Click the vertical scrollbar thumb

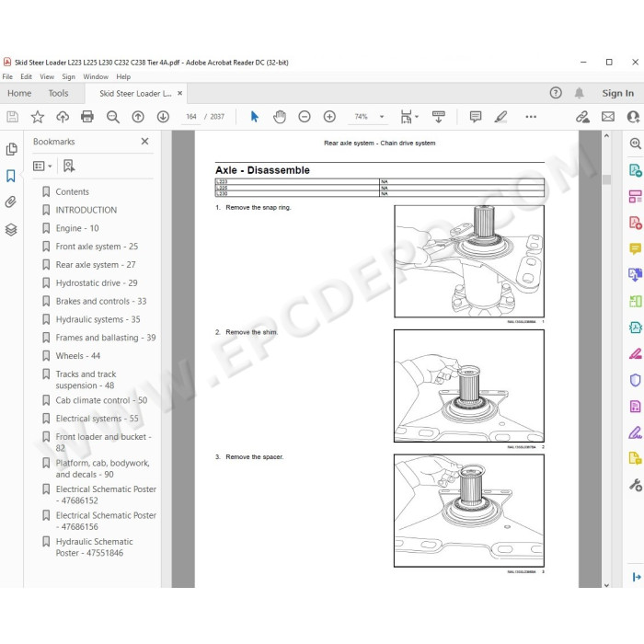[x=606, y=179]
